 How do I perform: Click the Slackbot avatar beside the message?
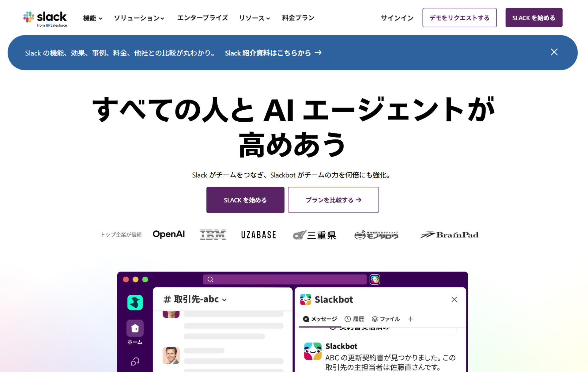pyautogui.click(x=313, y=351)
